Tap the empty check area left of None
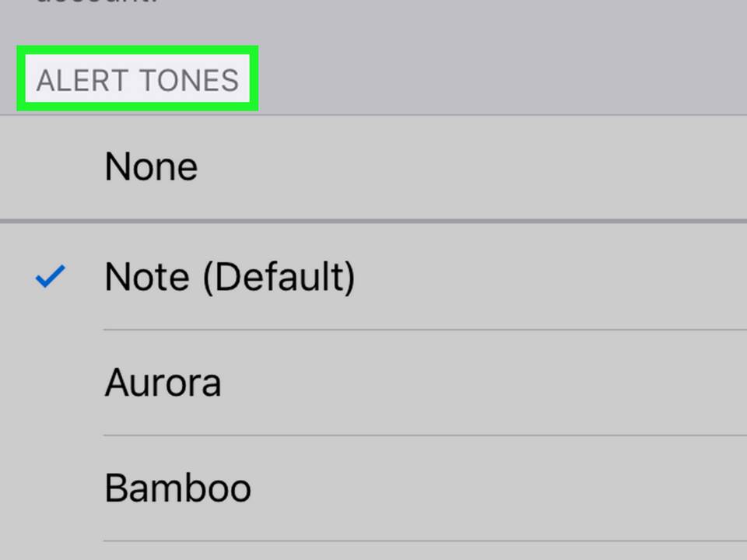 point(51,167)
